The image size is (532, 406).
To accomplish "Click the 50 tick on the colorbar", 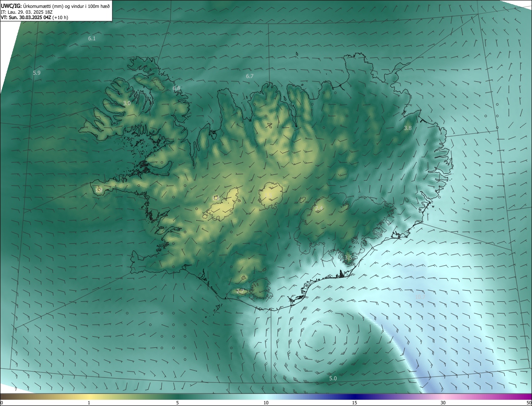I will 529,403.
